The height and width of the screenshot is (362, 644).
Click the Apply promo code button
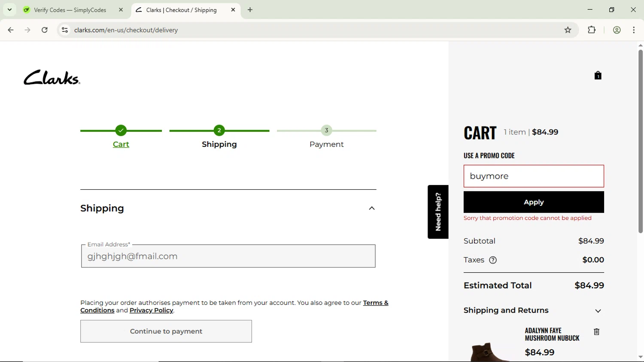coord(534,202)
